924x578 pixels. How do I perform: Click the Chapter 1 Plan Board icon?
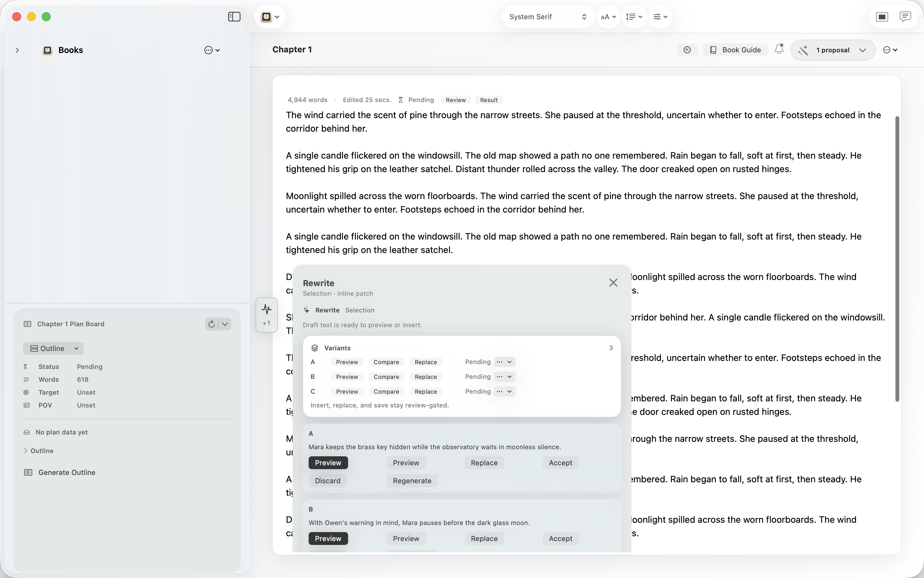click(x=28, y=324)
